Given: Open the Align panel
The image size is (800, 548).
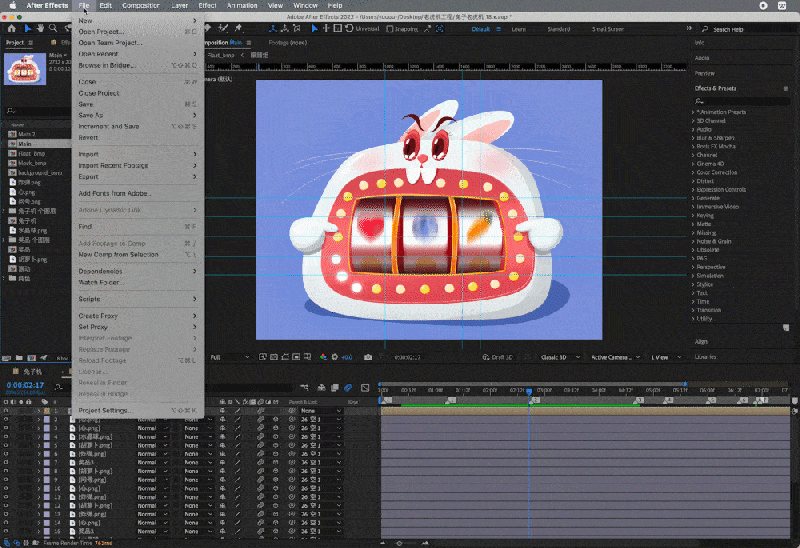Looking at the screenshot, I should pyautogui.click(x=701, y=342).
